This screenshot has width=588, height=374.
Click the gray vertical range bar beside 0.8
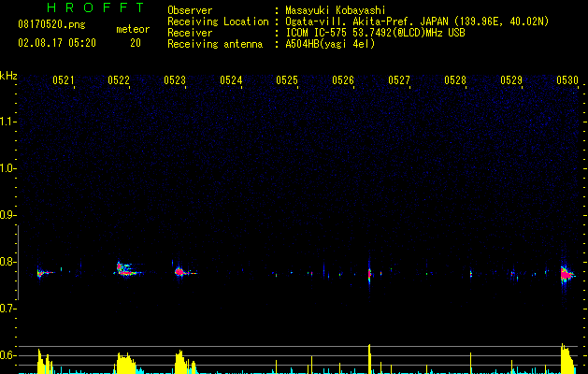(x=18, y=262)
